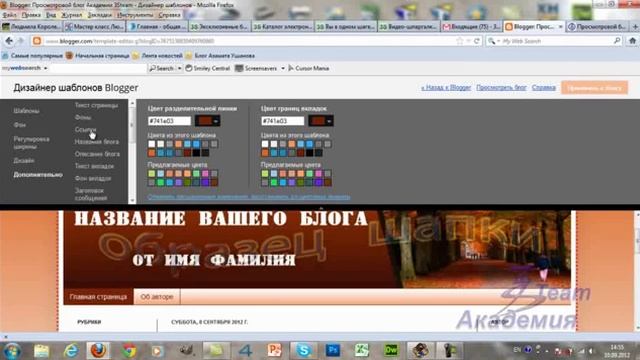This screenshot has width=640, height=360.
Task: Click the reset advanced changes link
Action: (249, 197)
